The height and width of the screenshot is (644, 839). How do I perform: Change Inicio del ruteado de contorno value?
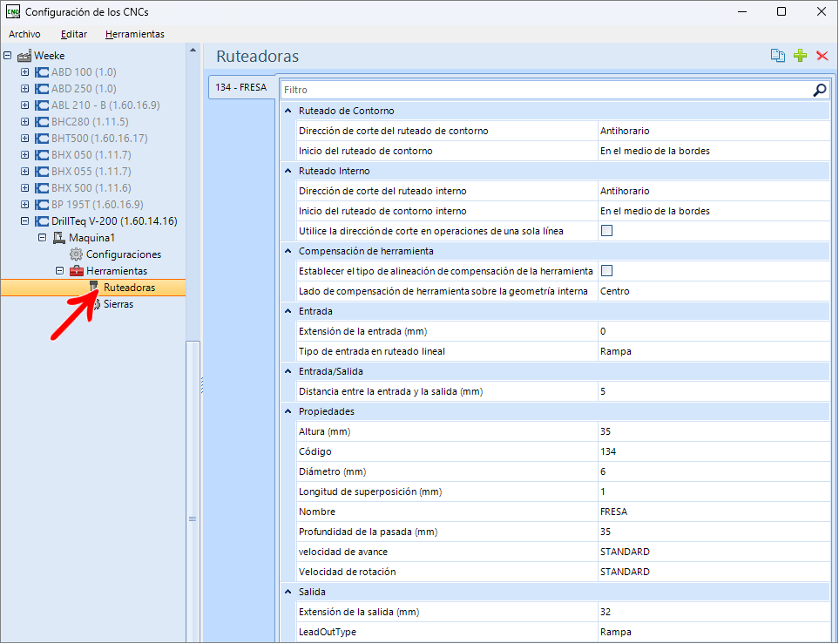coord(714,151)
